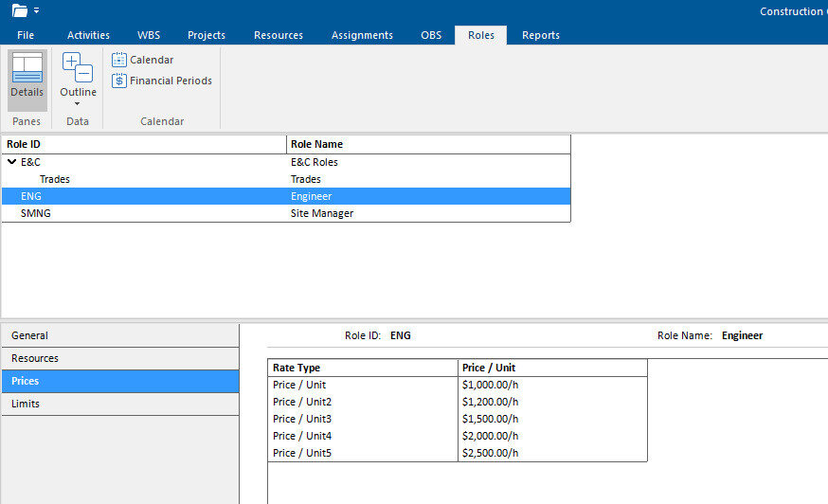Click the Price / Unit column header
The width and height of the screenshot is (828, 504).
tap(552, 368)
